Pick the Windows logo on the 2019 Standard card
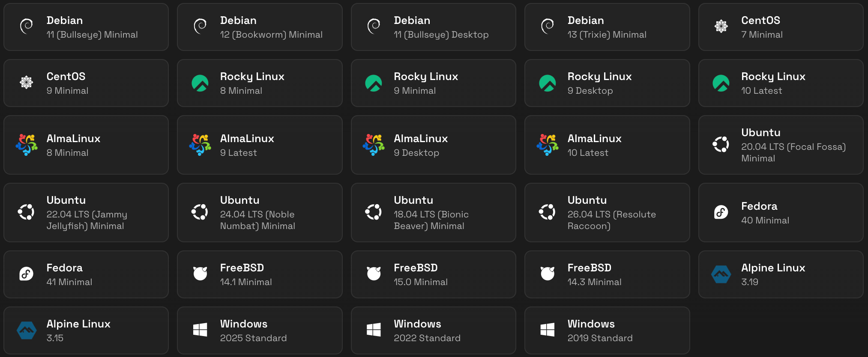868x357 pixels. [548, 330]
